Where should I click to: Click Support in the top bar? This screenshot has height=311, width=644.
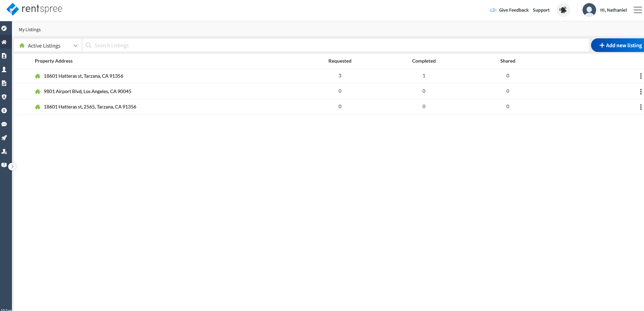coord(541,10)
